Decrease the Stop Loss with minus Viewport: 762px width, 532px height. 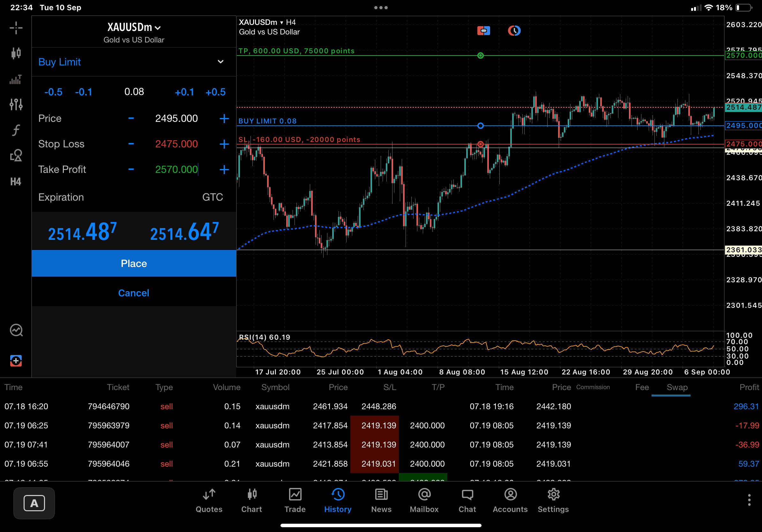click(131, 144)
